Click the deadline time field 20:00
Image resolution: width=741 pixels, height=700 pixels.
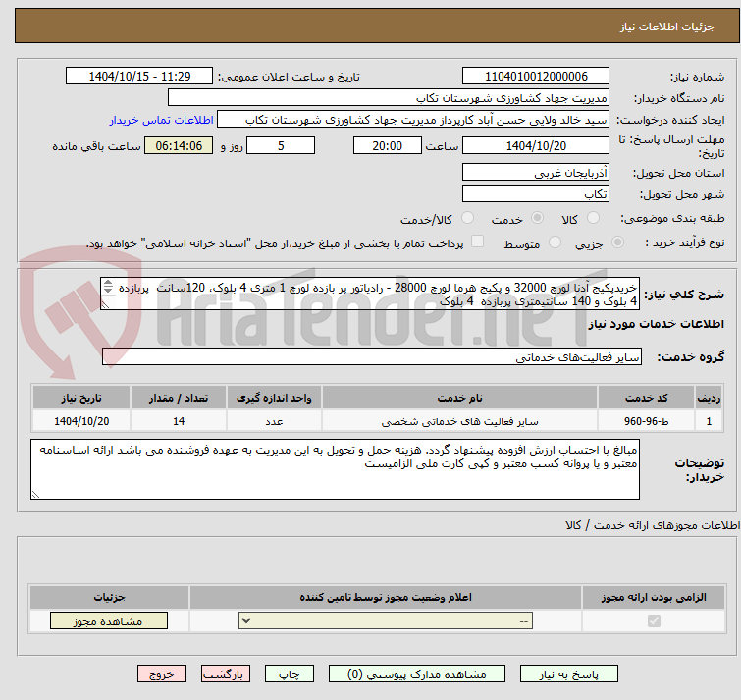click(x=387, y=145)
